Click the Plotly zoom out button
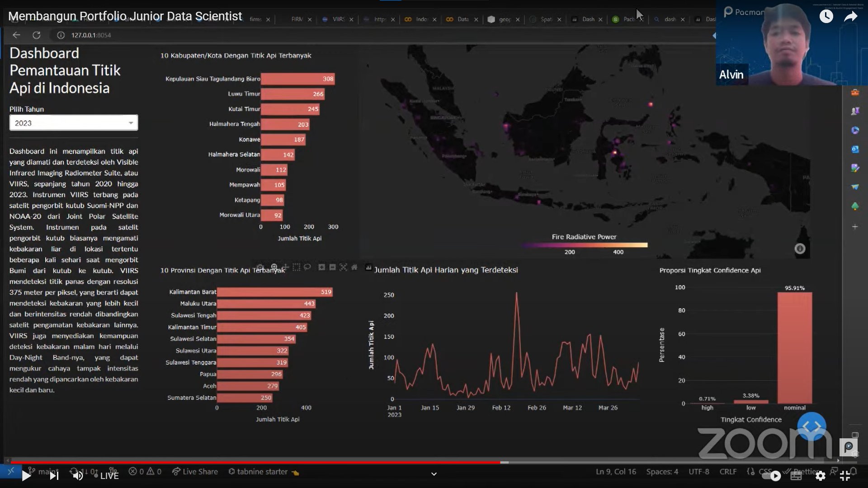The width and height of the screenshot is (868, 488). [x=332, y=267]
